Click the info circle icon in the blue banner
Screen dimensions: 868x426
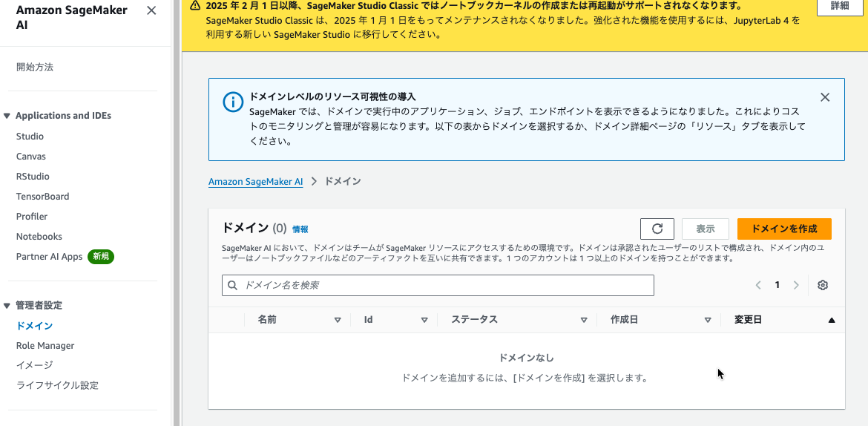click(233, 102)
